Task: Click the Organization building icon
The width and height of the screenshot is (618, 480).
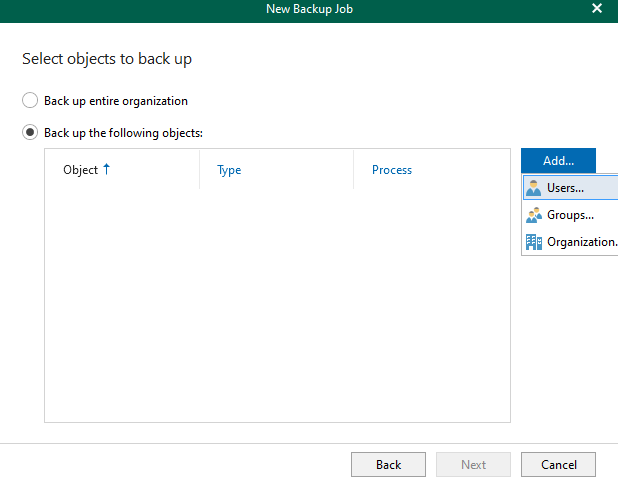Action: point(534,242)
